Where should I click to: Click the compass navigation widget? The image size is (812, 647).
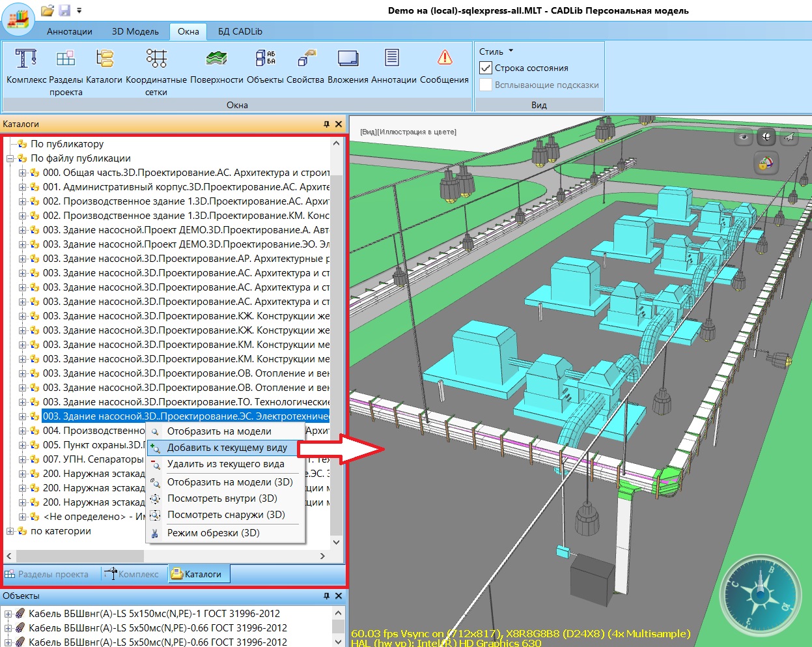coord(760,594)
